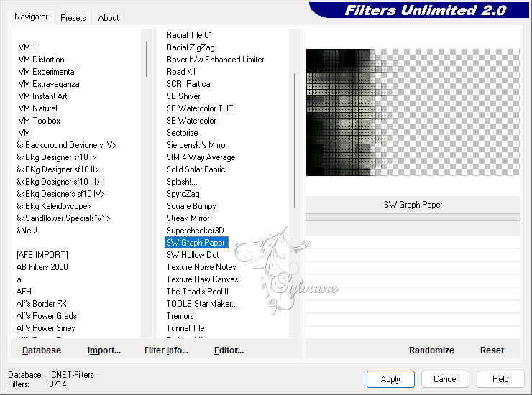The image size is (532, 395).
Task: Open Filter Info... dialog
Action: (166, 350)
